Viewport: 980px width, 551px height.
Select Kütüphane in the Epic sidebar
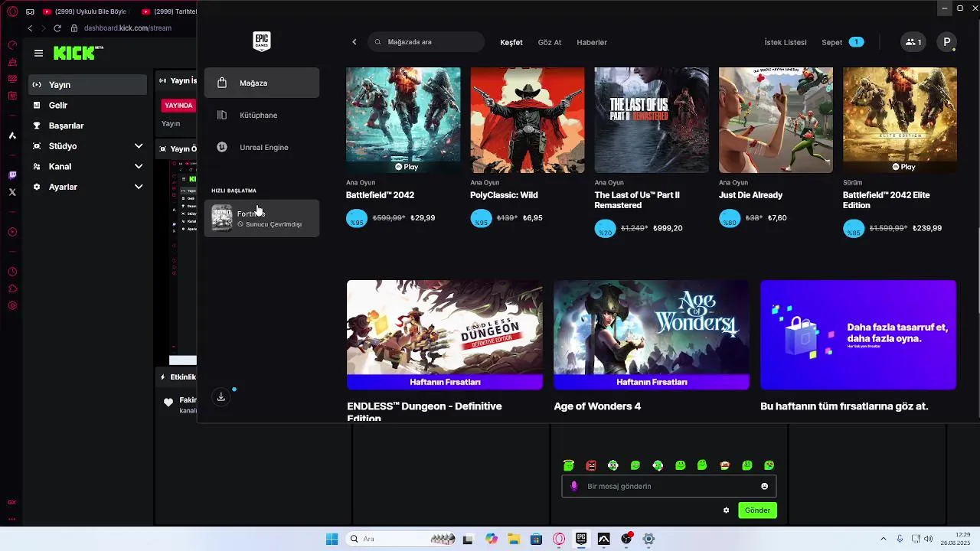coord(262,115)
